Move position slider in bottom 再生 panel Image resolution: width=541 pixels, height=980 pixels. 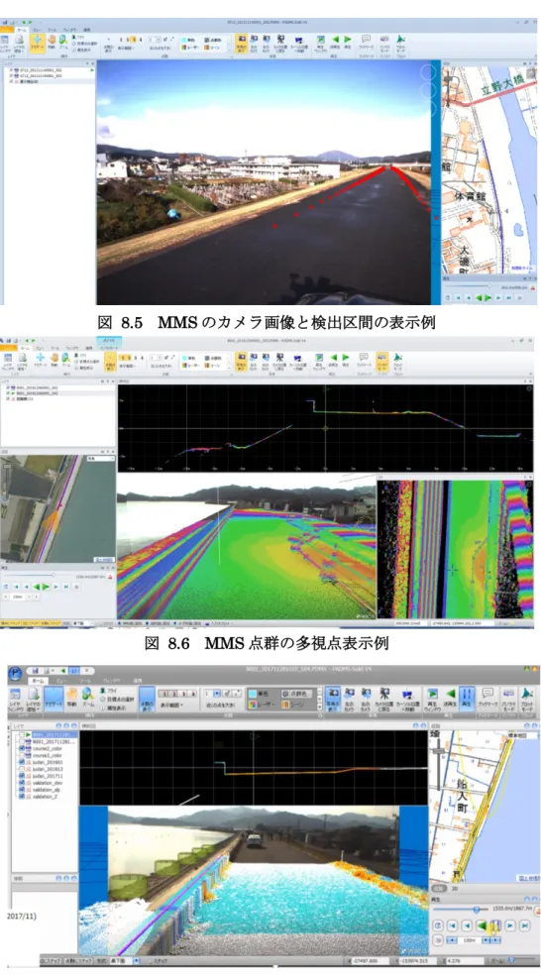pos(477,910)
